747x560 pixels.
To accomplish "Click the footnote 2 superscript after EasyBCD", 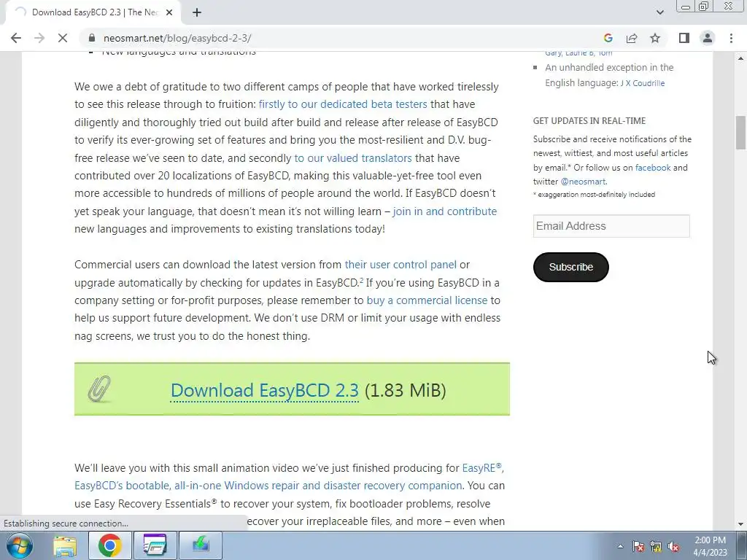I will point(361,280).
